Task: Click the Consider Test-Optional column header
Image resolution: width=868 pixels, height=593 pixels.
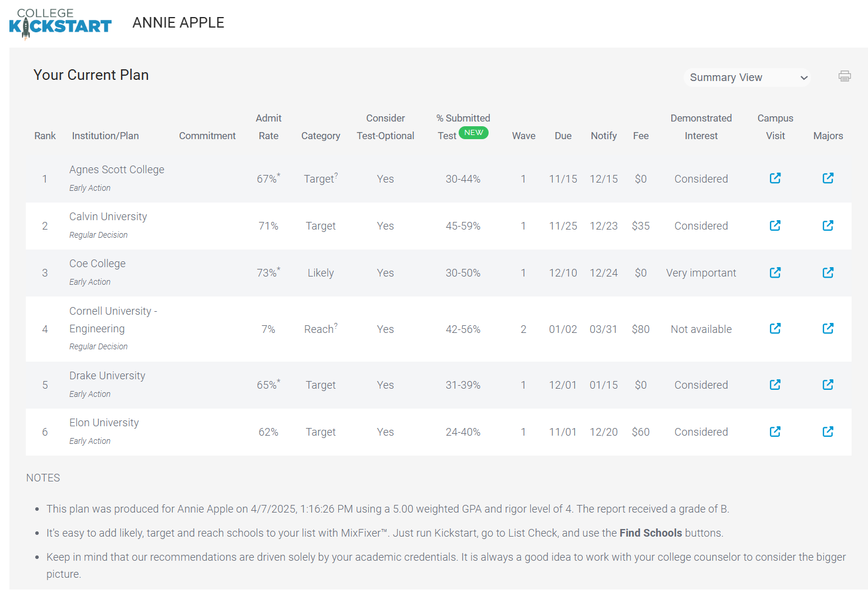Action: pos(385,127)
